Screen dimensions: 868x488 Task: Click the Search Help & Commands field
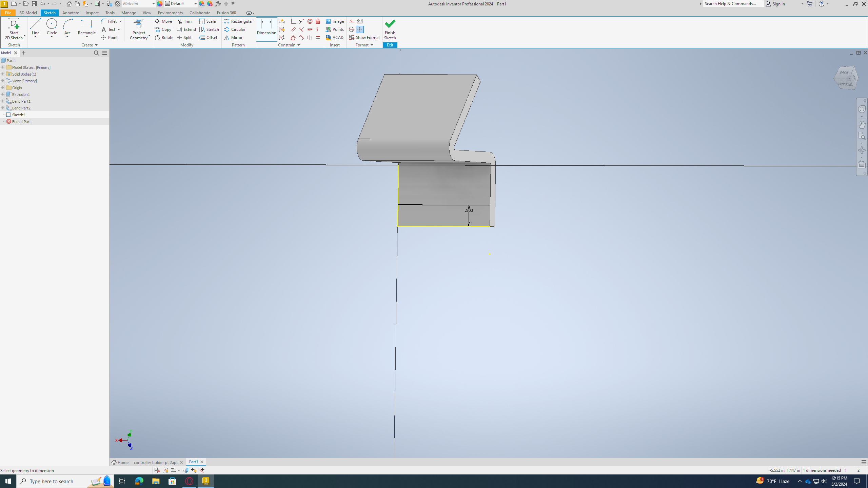click(x=733, y=4)
